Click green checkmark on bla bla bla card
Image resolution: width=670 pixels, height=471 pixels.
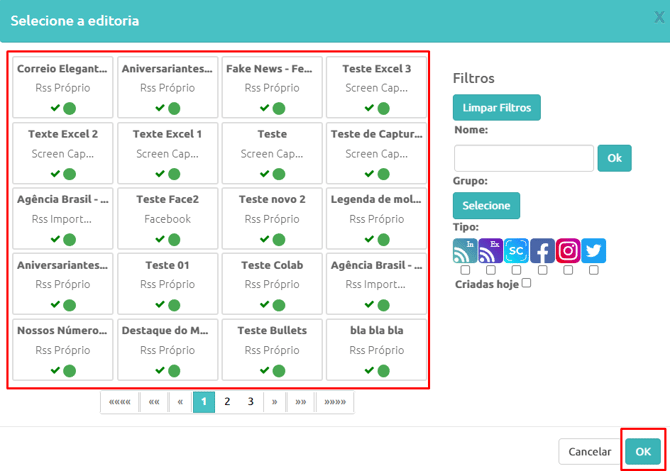(369, 370)
